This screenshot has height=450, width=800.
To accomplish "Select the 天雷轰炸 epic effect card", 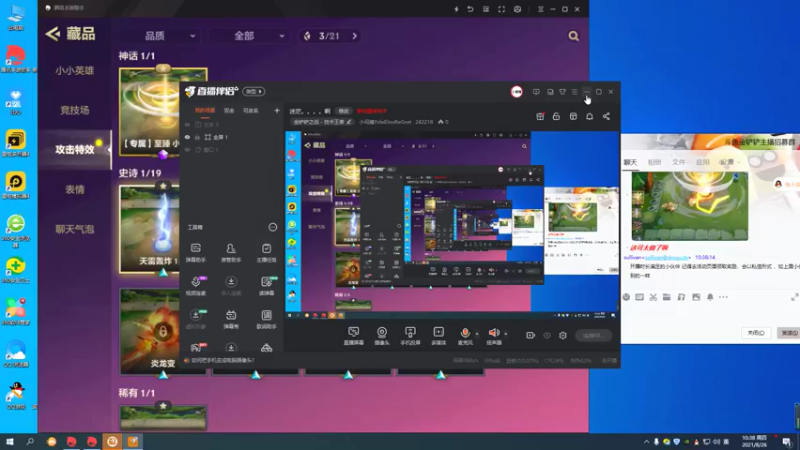I will 150,229.
